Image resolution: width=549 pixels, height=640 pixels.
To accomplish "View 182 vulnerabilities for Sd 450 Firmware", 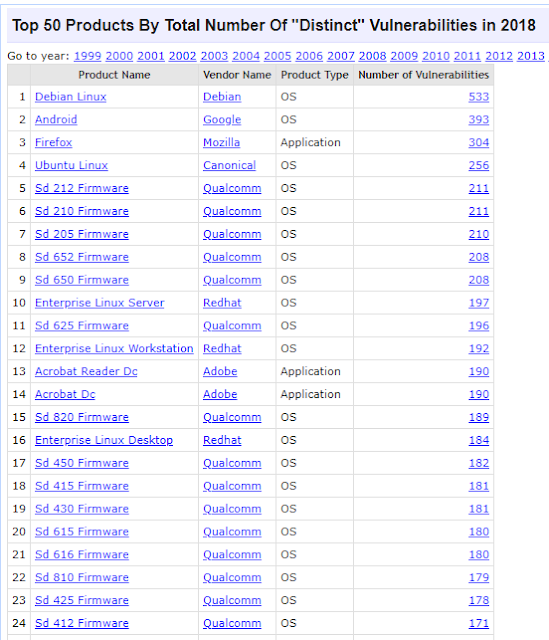I will (479, 463).
